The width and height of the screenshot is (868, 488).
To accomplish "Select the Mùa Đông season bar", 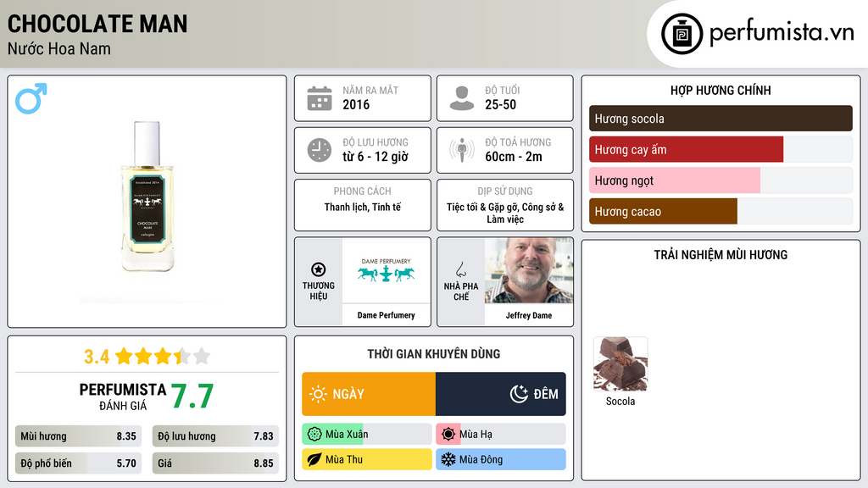I will [500, 459].
